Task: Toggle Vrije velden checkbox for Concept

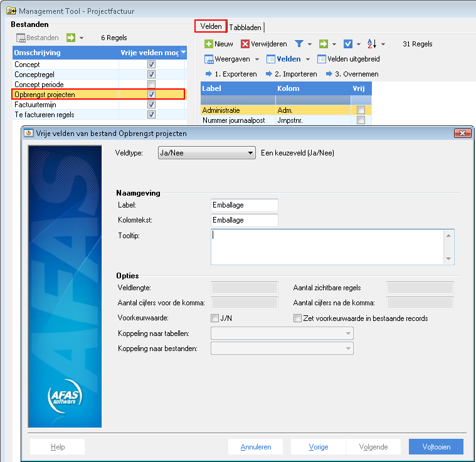Action: (151, 65)
